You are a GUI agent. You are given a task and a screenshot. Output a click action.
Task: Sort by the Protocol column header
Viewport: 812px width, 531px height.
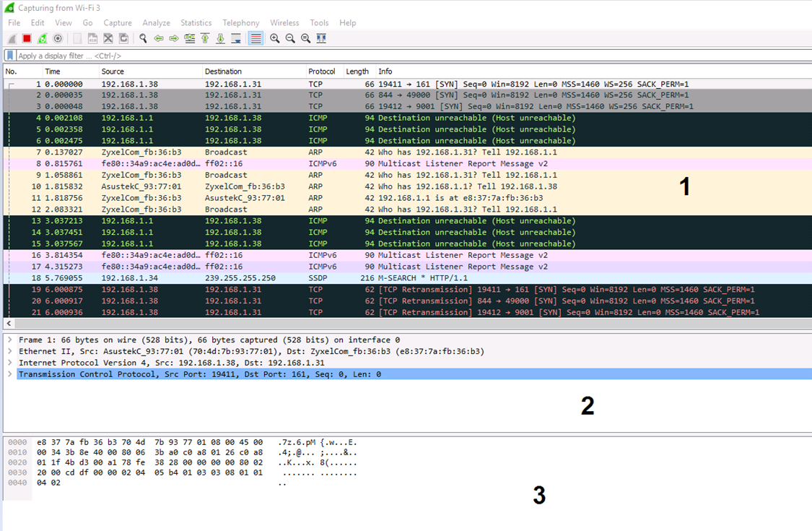click(324, 72)
